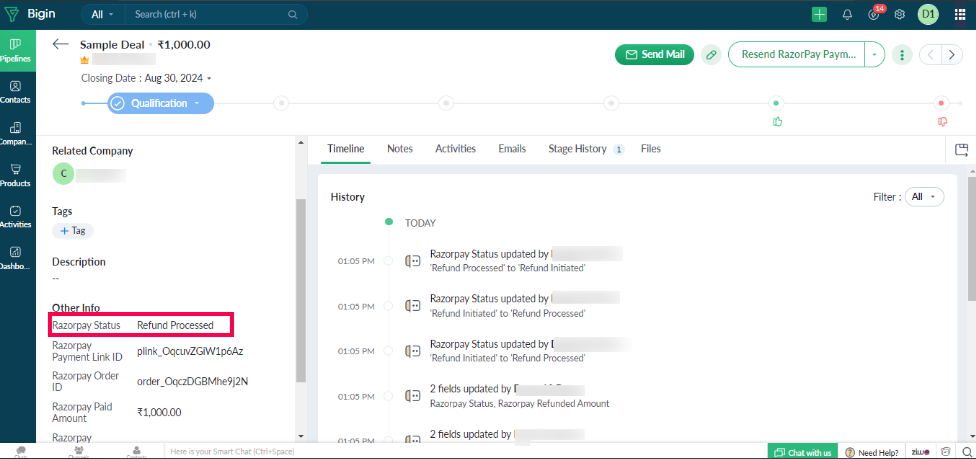Click the bottom bar icon left of search
The width and height of the screenshot is (976, 459).
(946, 452)
